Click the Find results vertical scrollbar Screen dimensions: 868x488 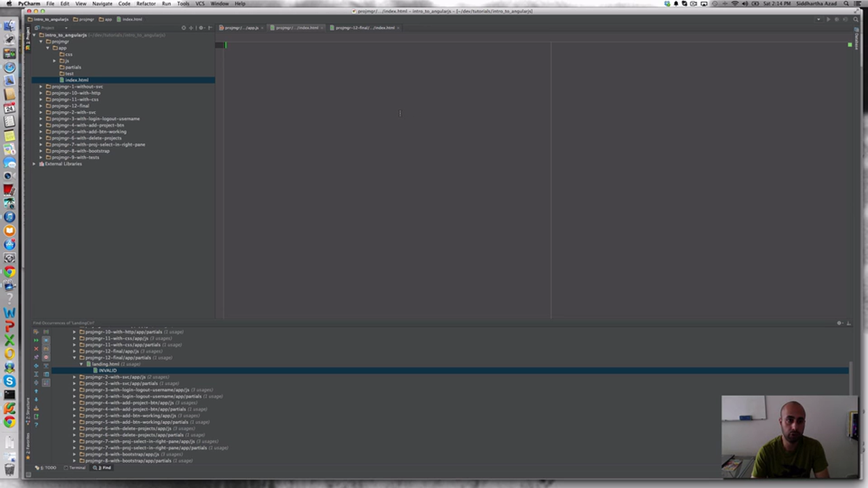point(851,380)
